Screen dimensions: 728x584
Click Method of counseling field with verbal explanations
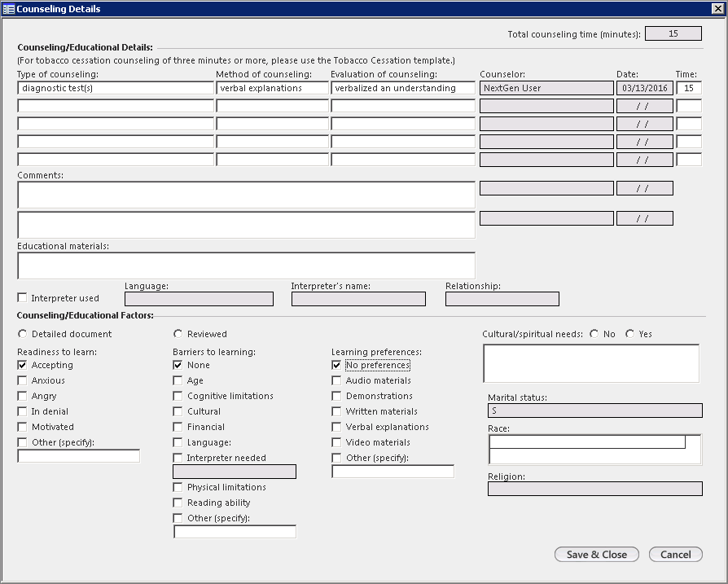pyautogui.click(x=272, y=88)
